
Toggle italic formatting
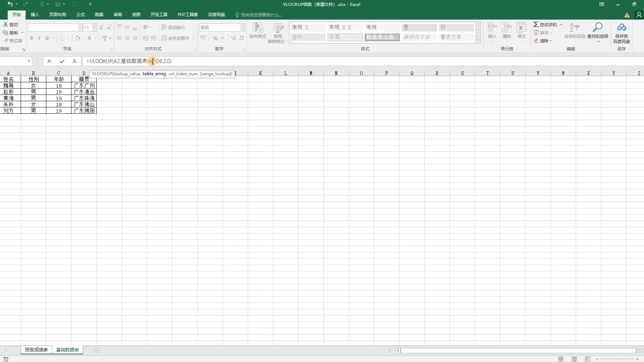[39, 38]
